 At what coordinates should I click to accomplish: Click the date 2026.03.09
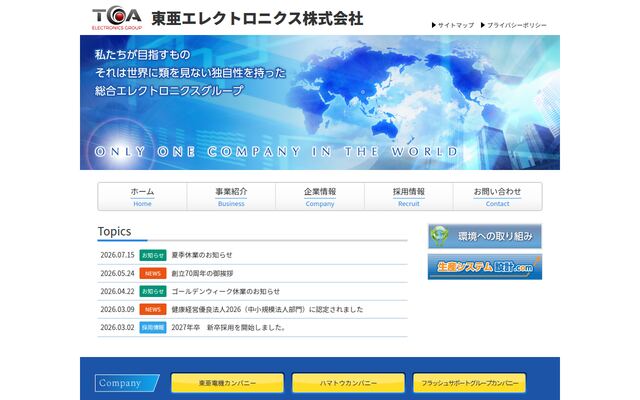click(x=118, y=309)
